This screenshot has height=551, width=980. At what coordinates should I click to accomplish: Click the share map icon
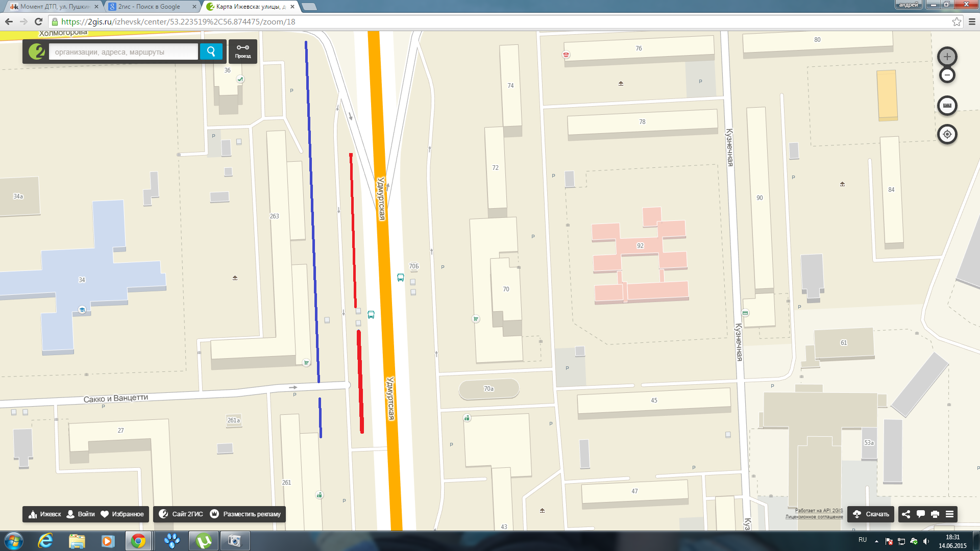pos(906,514)
